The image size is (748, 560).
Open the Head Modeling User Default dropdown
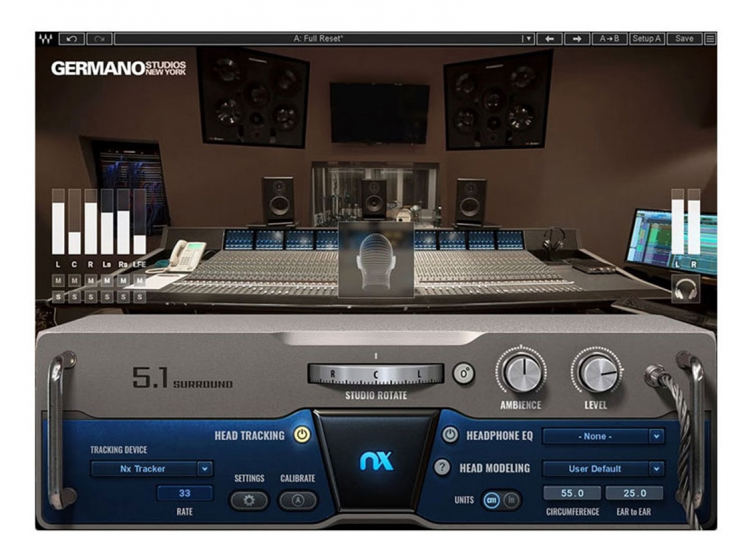coord(603,468)
